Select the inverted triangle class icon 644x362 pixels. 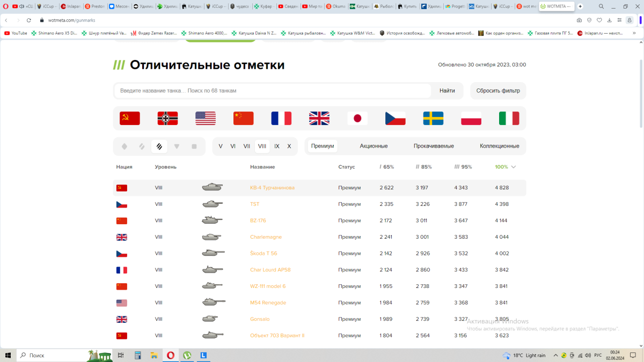click(x=177, y=146)
